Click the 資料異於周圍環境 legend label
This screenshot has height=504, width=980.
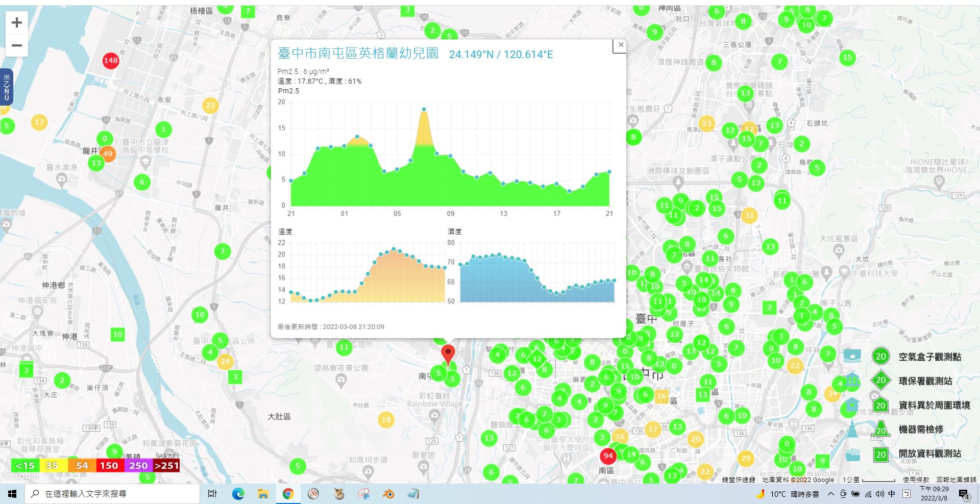(x=935, y=405)
